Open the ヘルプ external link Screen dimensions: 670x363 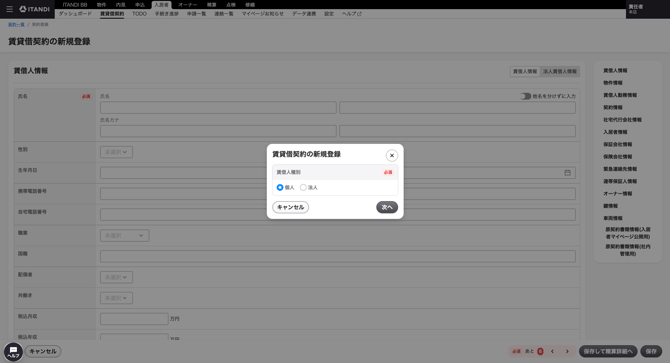[352, 14]
